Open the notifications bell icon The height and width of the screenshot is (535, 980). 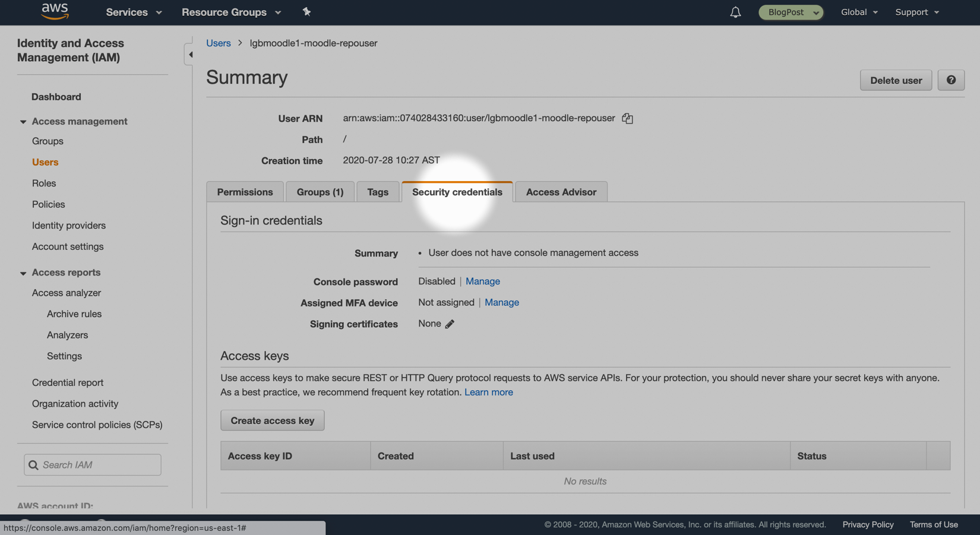tap(735, 12)
